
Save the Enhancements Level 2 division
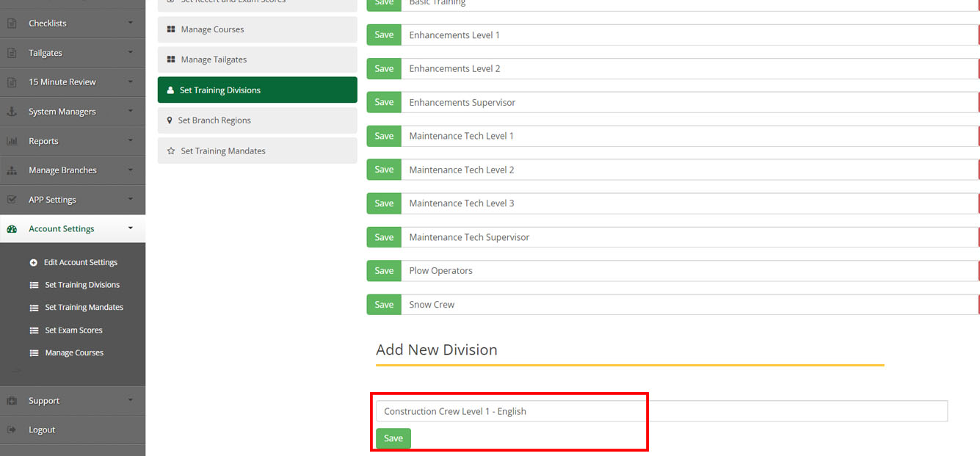coord(384,69)
